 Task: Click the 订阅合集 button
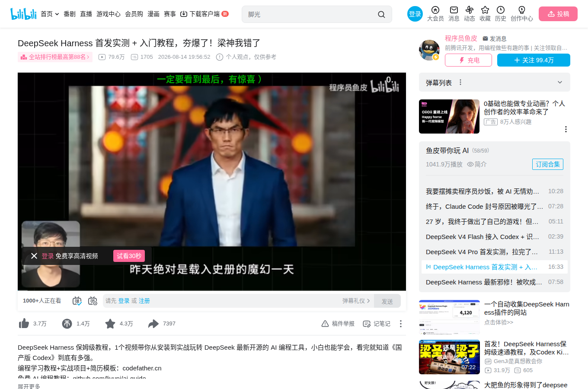[x=548, y=164]
